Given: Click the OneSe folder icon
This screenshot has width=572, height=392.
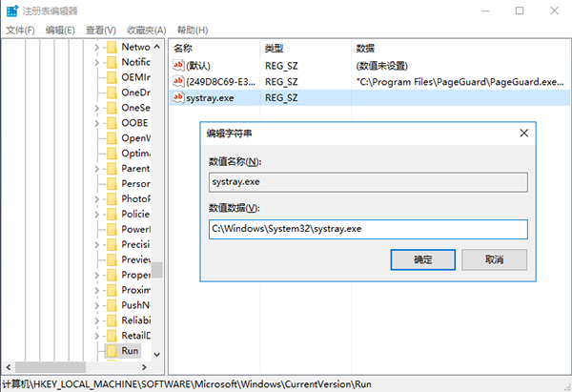Looking at the screenshot, I should [x=112, y=108].
